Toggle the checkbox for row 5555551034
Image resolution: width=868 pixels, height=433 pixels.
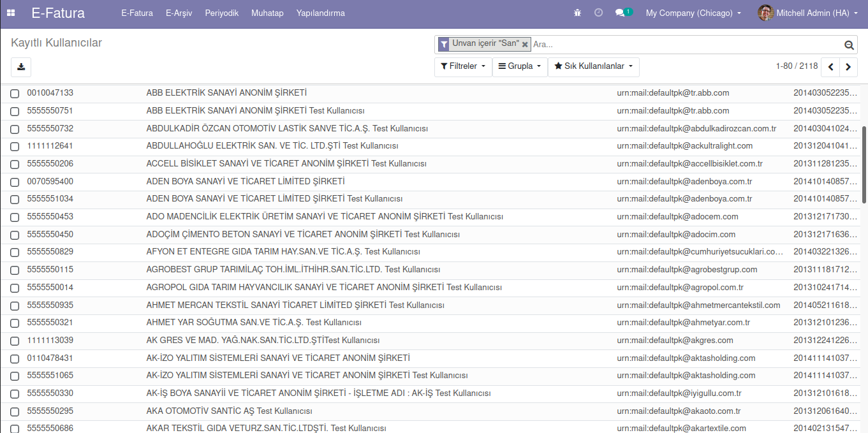[x=15, y=200]
